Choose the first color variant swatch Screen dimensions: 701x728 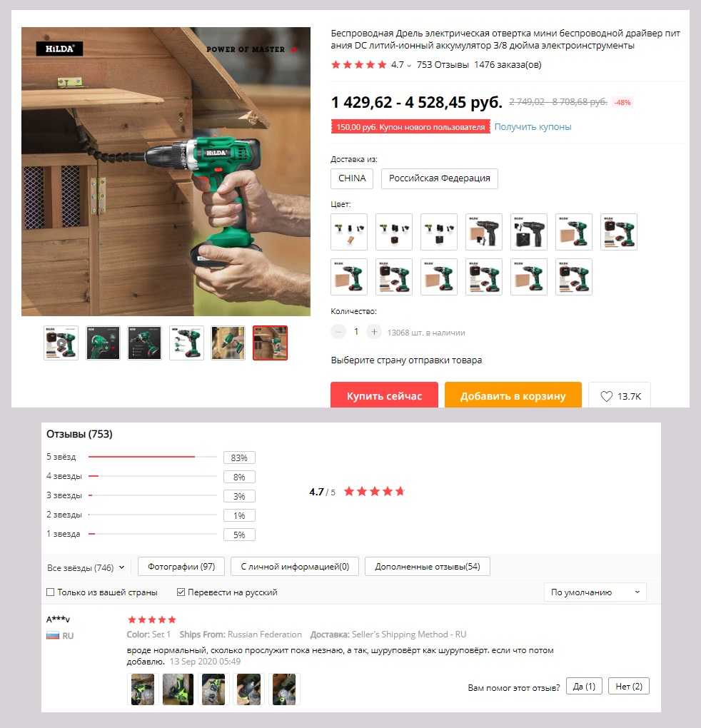tap(349, 232)
